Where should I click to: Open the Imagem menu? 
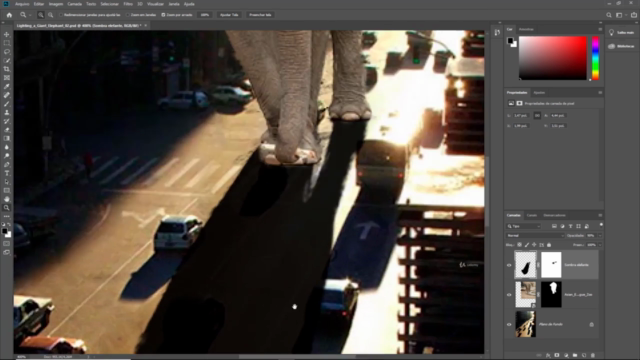coord(56,4)
